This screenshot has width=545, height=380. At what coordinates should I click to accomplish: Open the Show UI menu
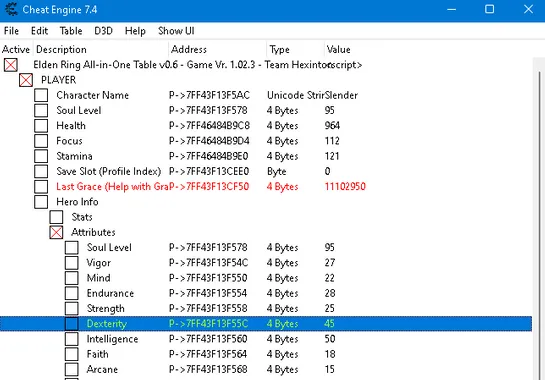point(176,31)
